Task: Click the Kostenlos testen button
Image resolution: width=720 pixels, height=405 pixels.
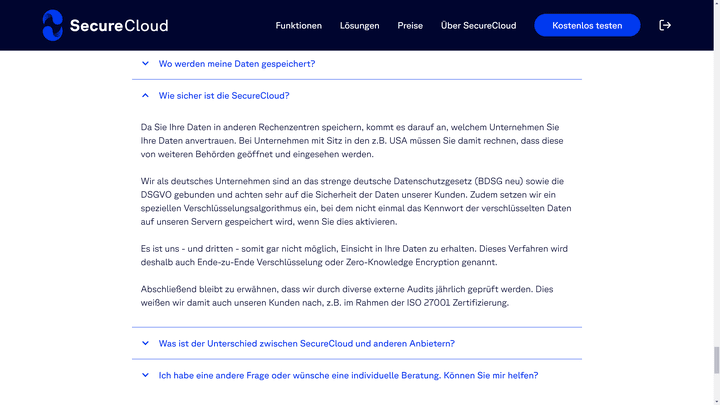Action: click(587, 25)
